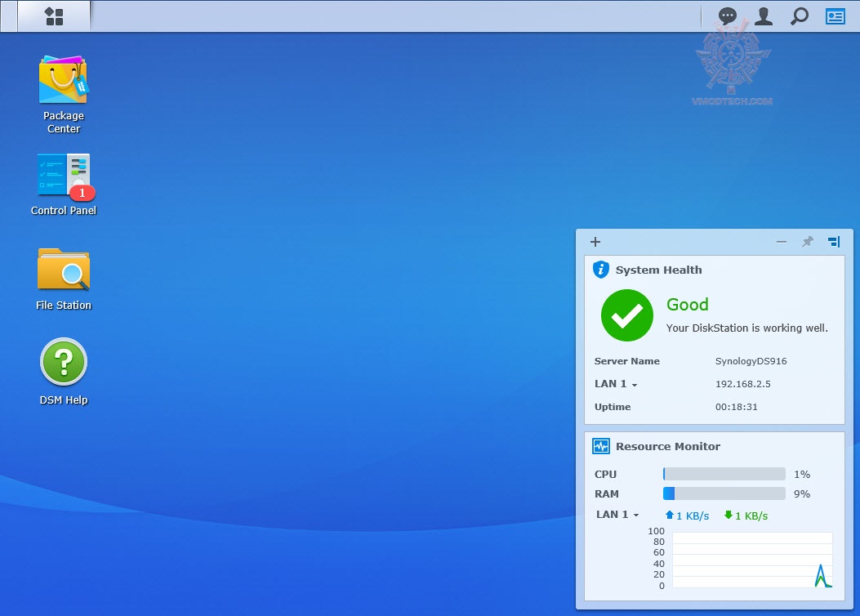Viewport: 860px width, 616px height.
Task: Click the IP address 192.168.2.5
Action: [742, 384]
